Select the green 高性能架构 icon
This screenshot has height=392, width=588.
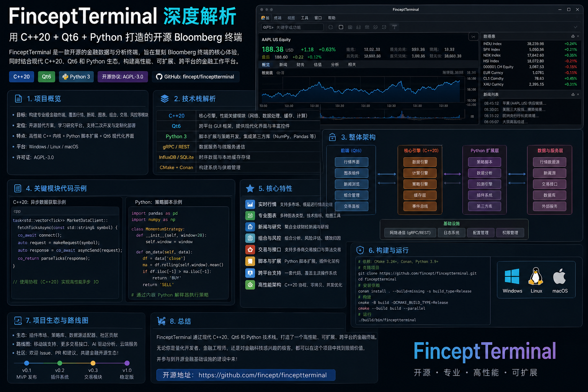click(x=250, y=285)
